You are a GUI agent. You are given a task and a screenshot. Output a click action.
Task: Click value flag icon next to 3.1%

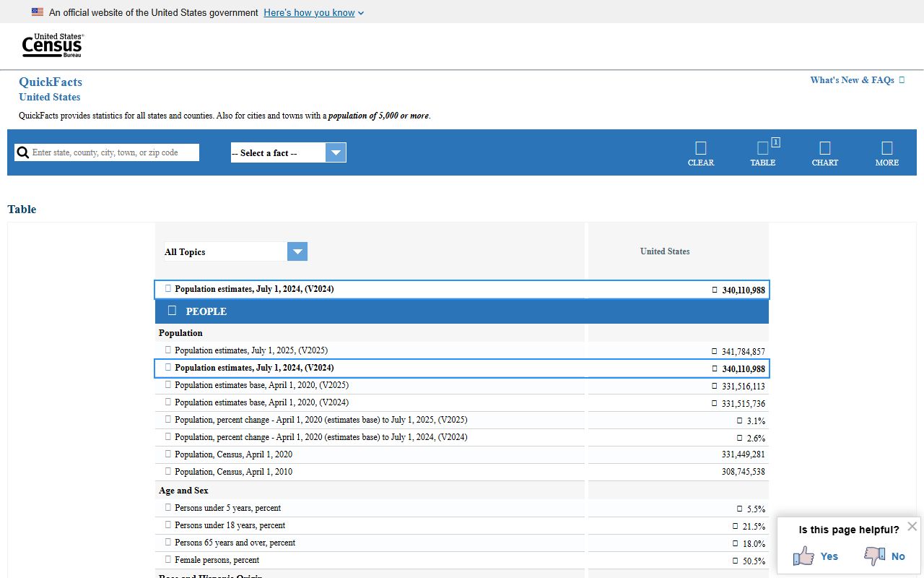pos(739,420)
